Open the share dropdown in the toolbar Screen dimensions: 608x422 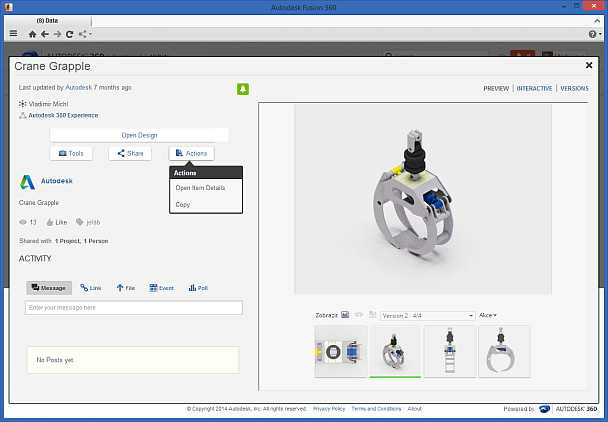coord(85,34)
